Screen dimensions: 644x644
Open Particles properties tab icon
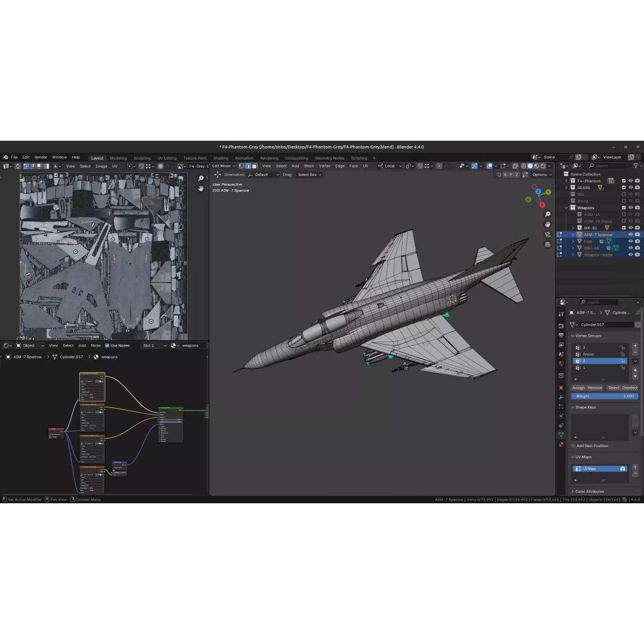coord(561,407)
